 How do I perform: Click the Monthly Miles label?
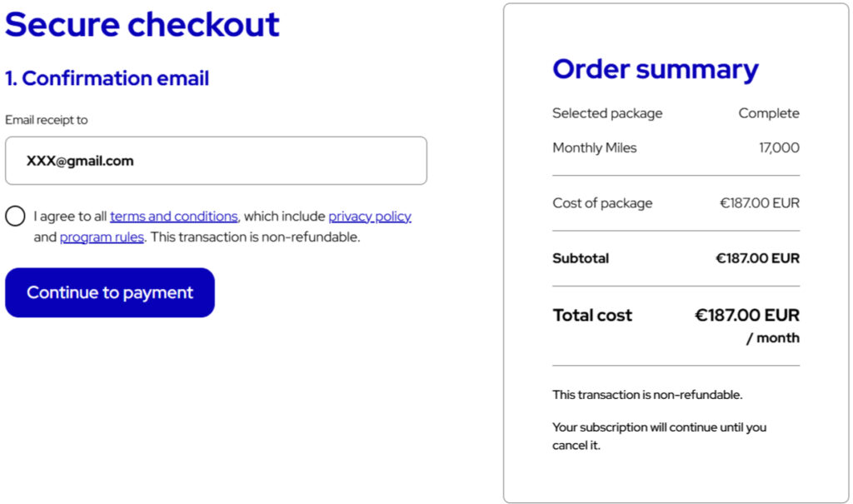point(594,148)
